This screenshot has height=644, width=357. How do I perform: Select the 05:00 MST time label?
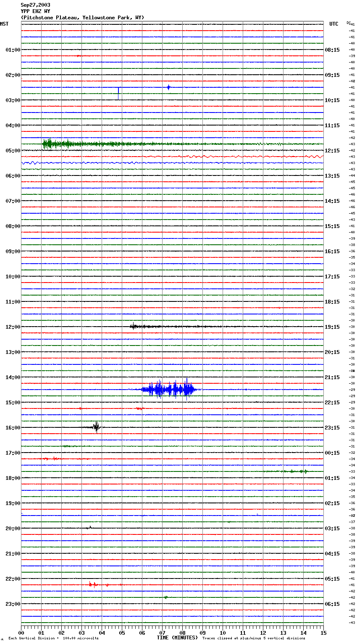pos(13,151)
